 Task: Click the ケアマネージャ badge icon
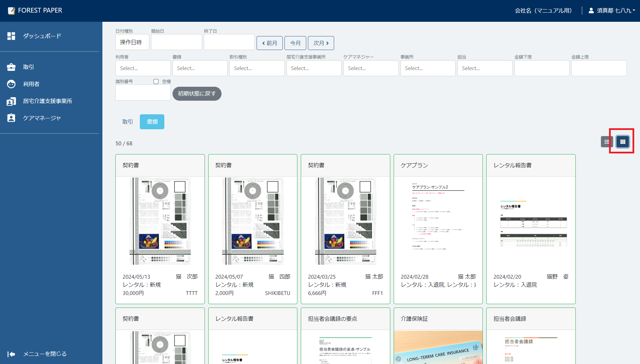(11, 118)
